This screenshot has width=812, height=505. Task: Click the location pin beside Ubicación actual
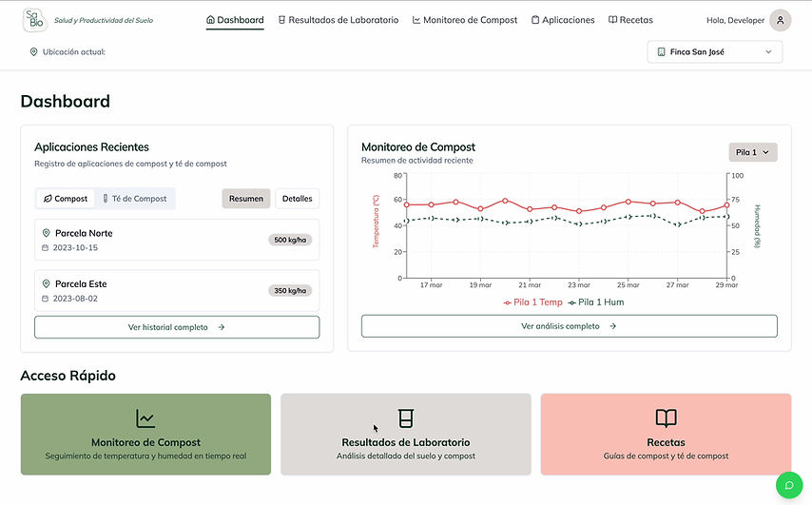coord(34,52)
